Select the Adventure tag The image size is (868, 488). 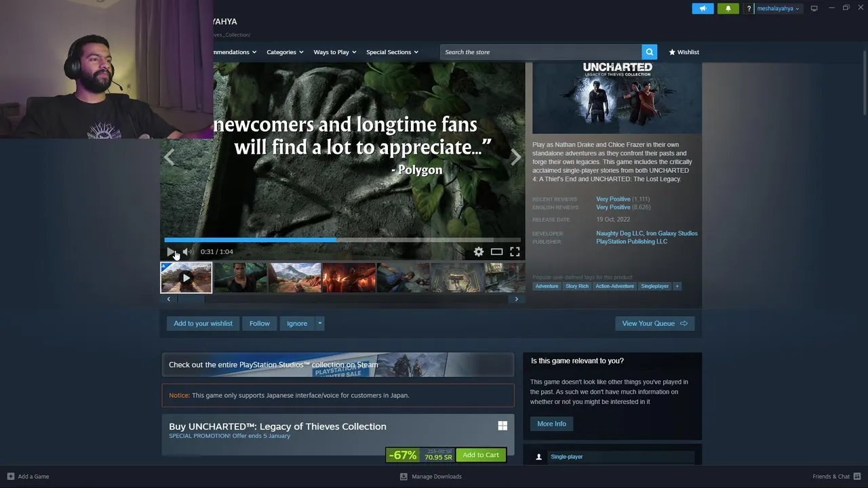547,286
